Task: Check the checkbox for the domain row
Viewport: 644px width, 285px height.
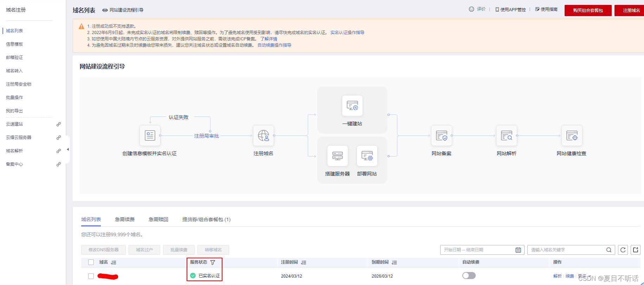Action: coord(91,276)
